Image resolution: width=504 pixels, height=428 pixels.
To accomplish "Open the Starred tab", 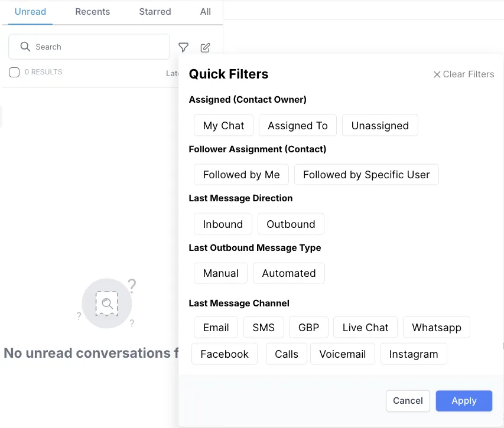I will pyautogui.click(x=155, y=12).
